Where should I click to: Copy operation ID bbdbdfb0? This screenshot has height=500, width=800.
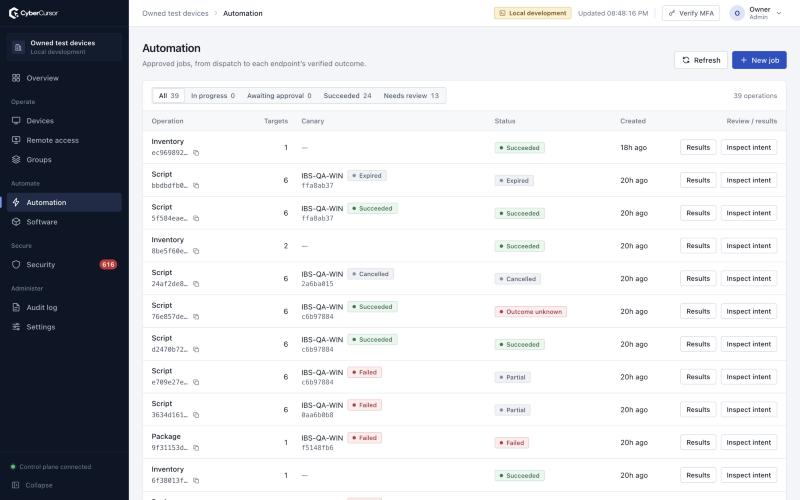196,186
